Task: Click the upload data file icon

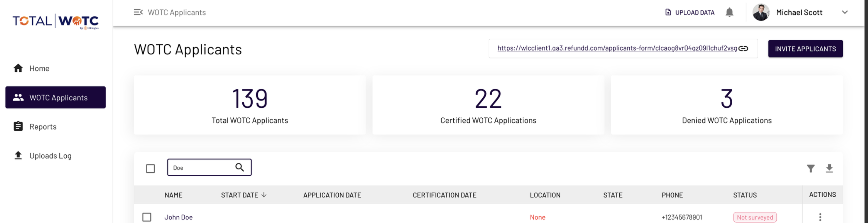Action: [x=668, y=12]
